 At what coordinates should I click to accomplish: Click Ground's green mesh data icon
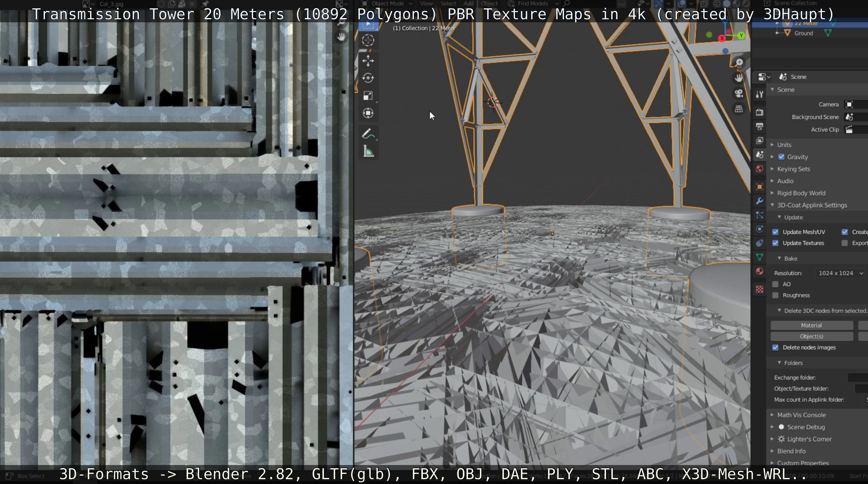tap(828, 33)
